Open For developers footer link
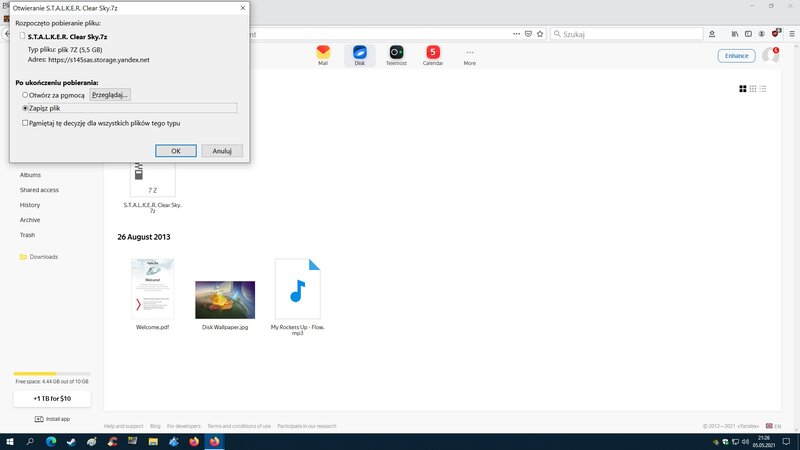Image resolution: width=800 pixels, height=450 pixels. [x=184, y=426]
